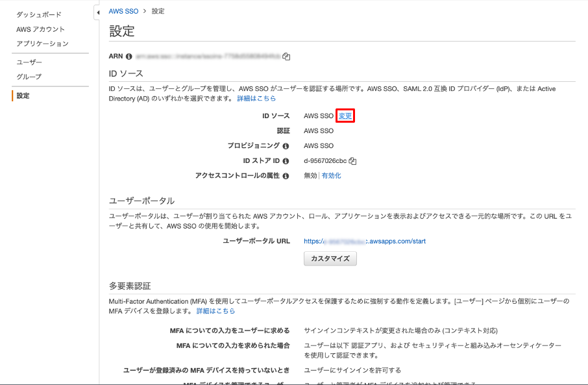The height and width of the screenshot is (385, 588).
Task: Click the ID ストア ID label
Action: [x=262, y=160]
